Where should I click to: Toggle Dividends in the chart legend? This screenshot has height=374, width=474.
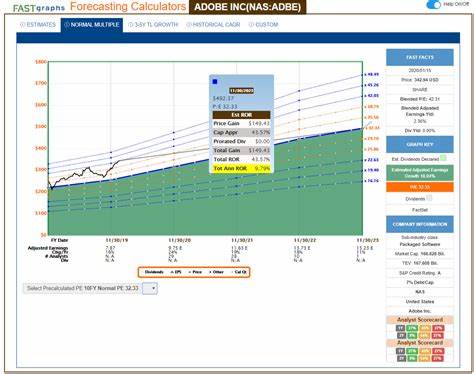pyautogui.click(x=154, y=272)
